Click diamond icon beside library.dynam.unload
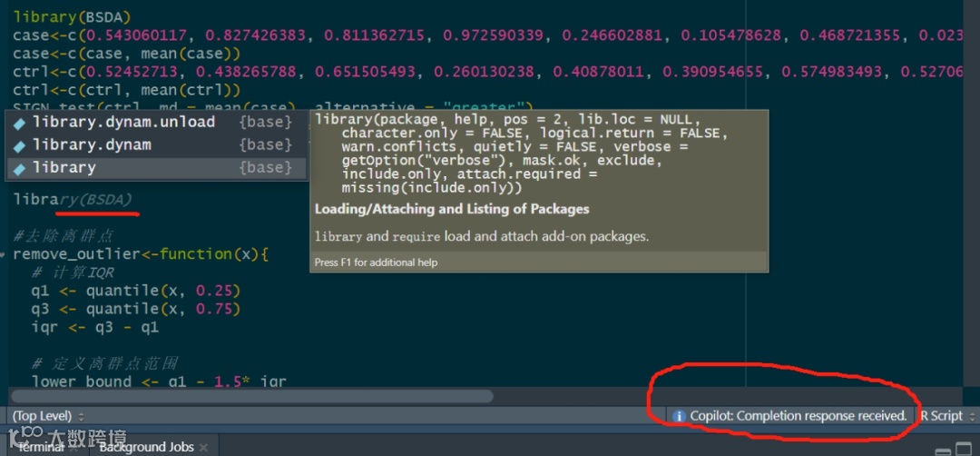The width and height of the screenshot is (980, 456). (19, 123)
